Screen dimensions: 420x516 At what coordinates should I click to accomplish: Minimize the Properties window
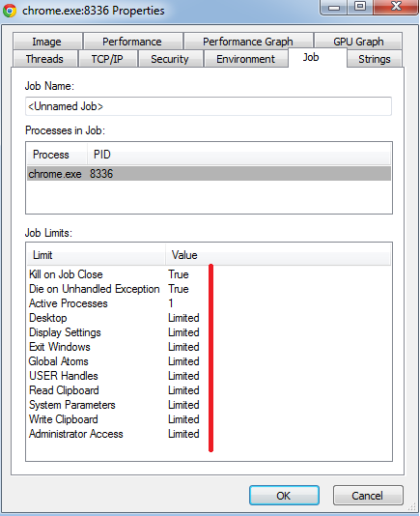click(333, 7)
